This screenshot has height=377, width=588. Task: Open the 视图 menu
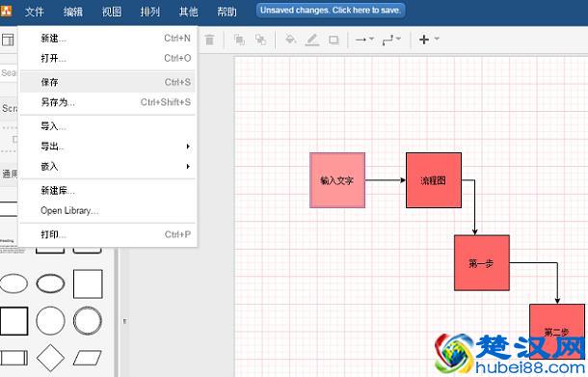point(112,12)
